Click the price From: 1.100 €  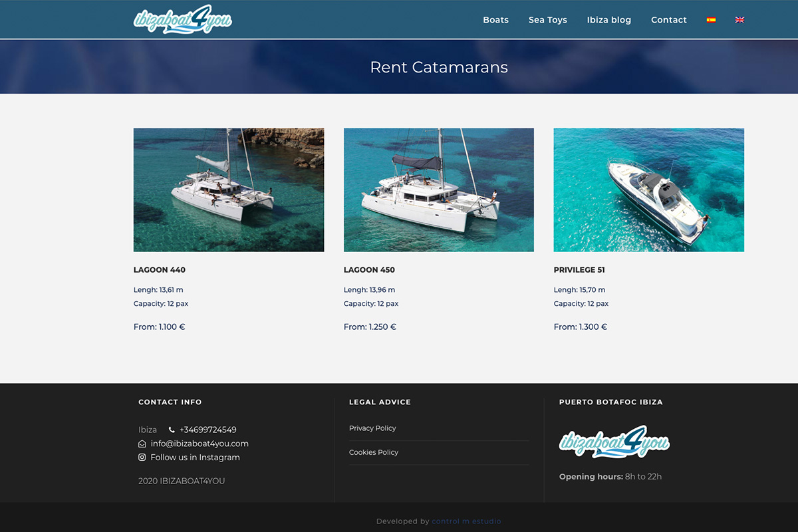(x=160, y=327)
